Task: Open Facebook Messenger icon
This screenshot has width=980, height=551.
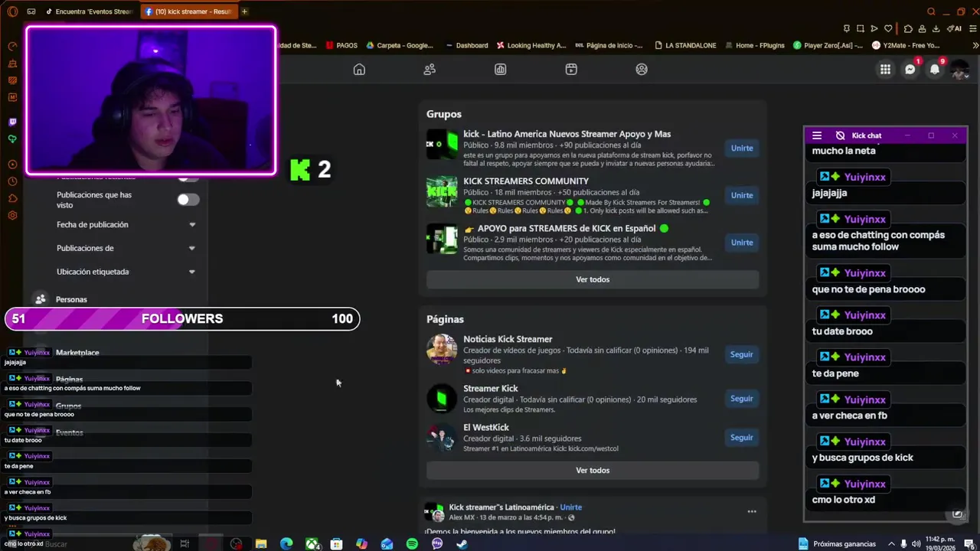Action: click(910, 70)
